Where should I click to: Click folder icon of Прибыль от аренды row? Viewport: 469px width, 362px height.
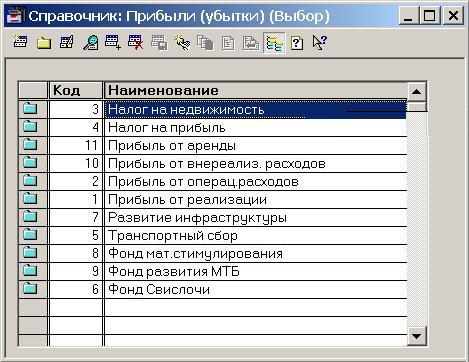point(30,145)
